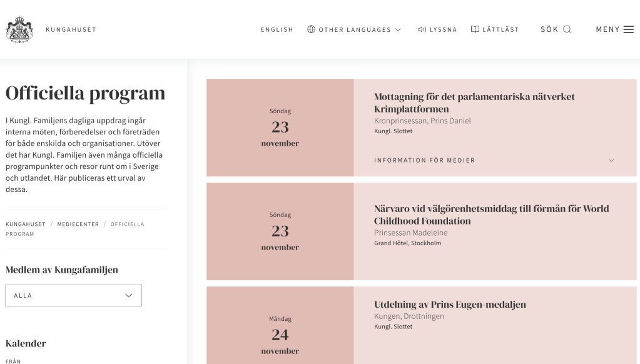Open search via the magnifier icon

pos(567,29)
